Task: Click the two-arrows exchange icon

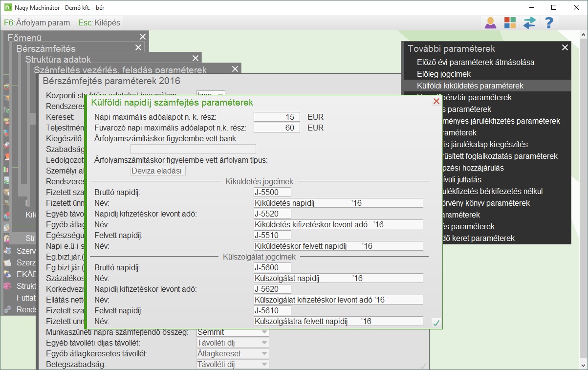Action: pos(529,22)
